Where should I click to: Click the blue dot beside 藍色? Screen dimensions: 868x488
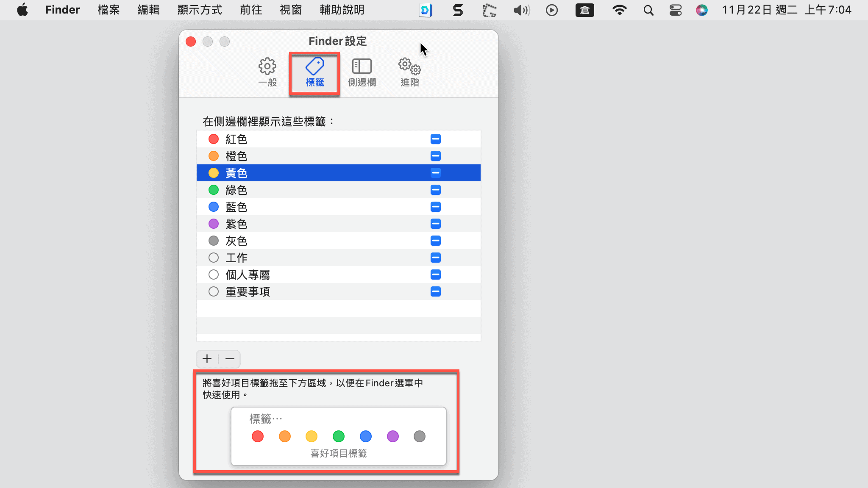[214, 207]
